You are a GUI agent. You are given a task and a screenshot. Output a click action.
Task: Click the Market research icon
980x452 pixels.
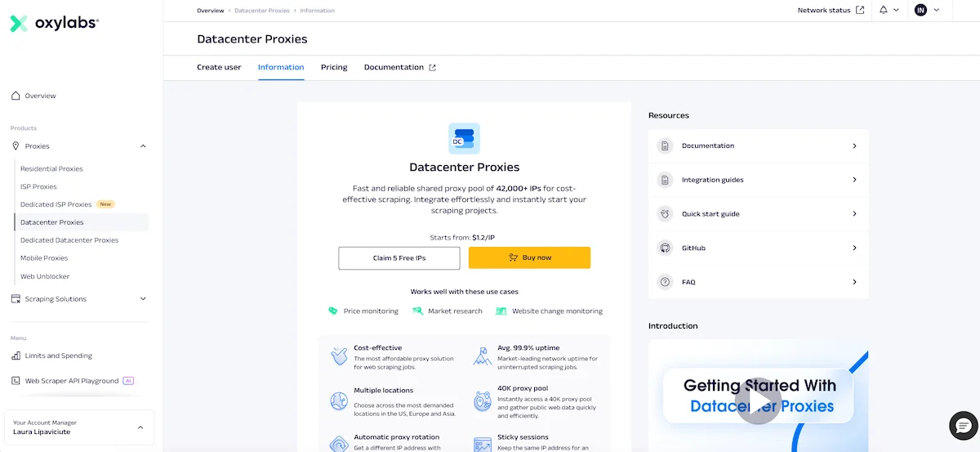coord(417,311)
